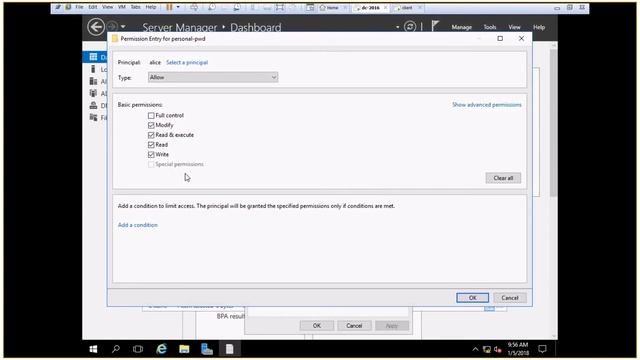Click the taskbar search magnifier icon
640x360 pixels.
point(116,349)
